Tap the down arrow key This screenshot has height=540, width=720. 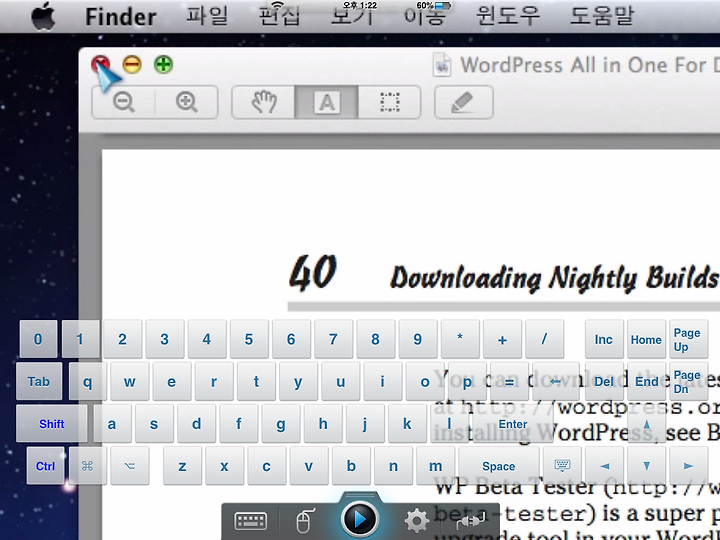coord(647,466)
